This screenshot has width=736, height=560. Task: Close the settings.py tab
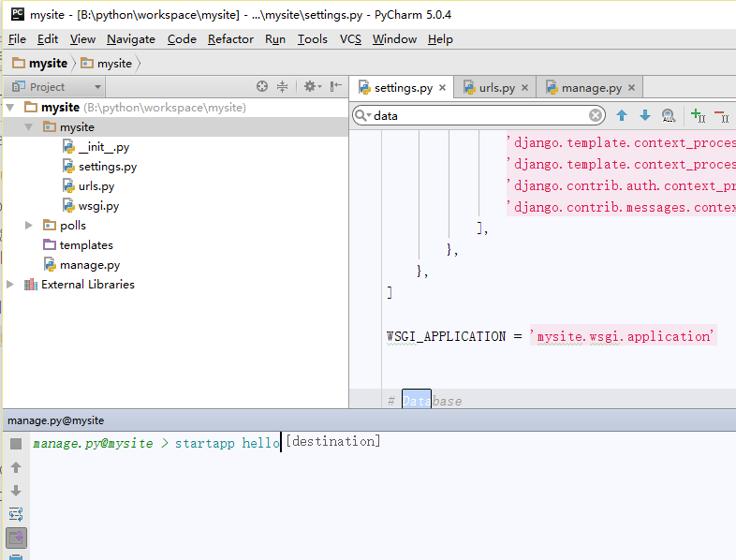point(442,88)
